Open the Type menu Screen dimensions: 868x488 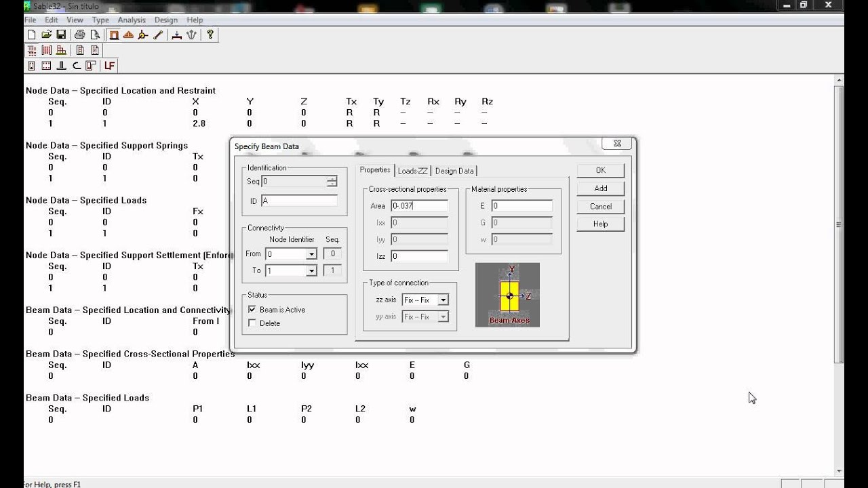pyautogui.click(x=100, y=20)
